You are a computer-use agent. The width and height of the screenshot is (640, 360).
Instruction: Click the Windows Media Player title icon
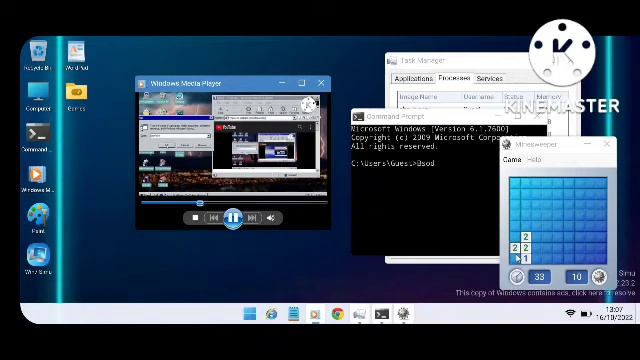click(x=142, y=84)
